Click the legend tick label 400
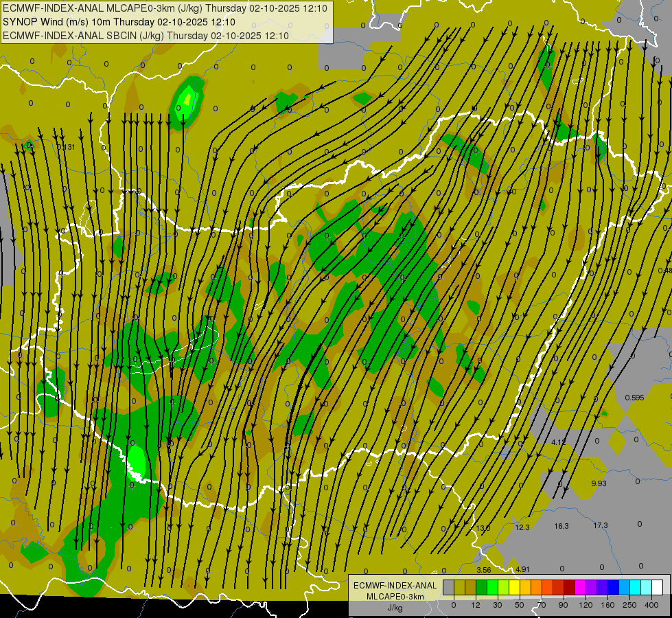The width and height of the screenshot is (672, 618). (651, 605)
